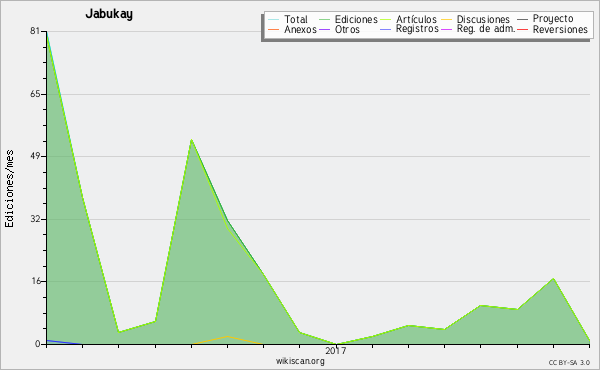Click the Ediciones/mes axis title

click(9, 189)
